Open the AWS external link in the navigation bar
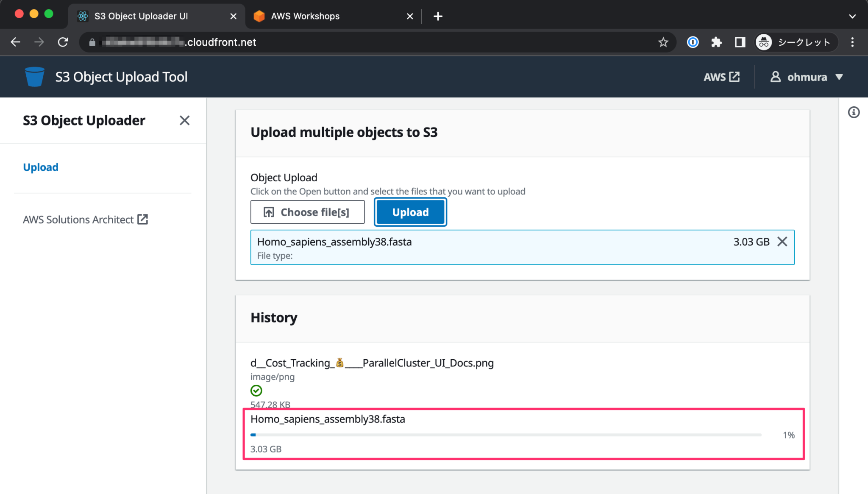The width and height of the screenshot is (868, 494). [722, 77]
